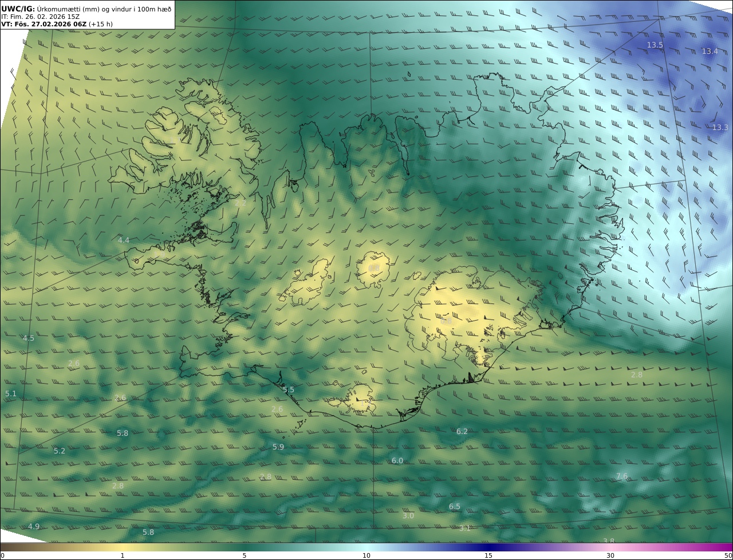733x560 pixels.
Task: Click the 3.0 value label
Action: coord(408,515)
